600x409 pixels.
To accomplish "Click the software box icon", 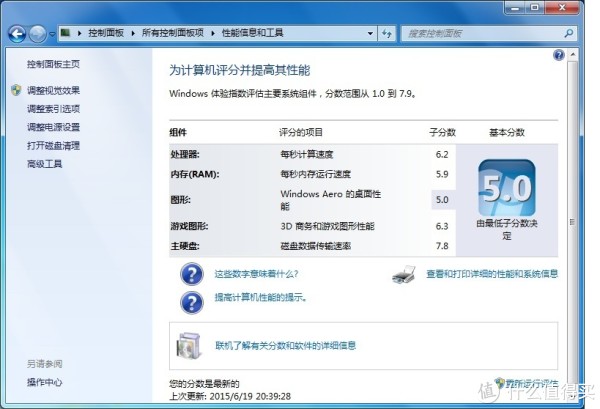I will (x=189, y=345).
